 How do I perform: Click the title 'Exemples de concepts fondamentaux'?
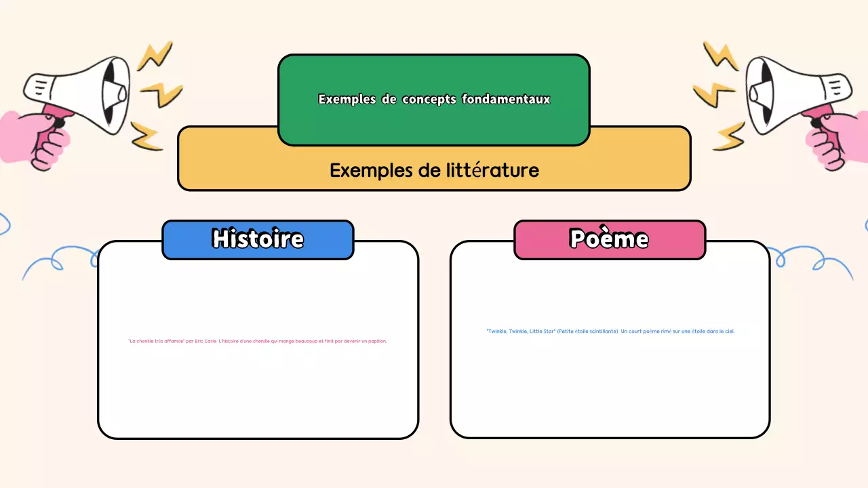pos(433,99)
